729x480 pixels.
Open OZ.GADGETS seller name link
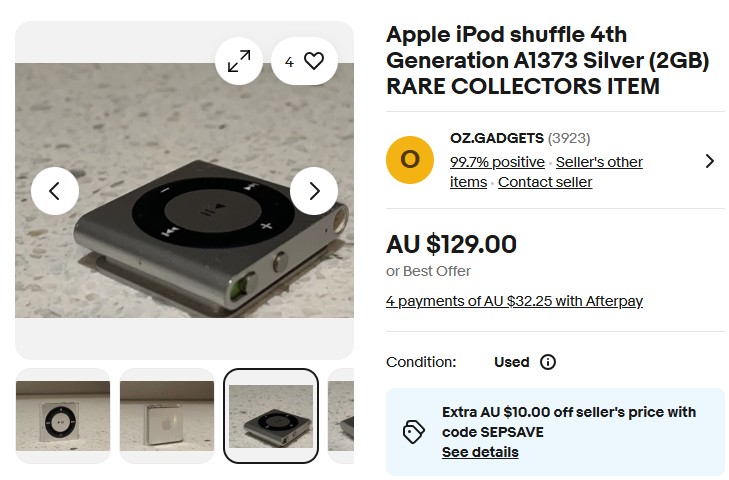[x=497, y=139]
